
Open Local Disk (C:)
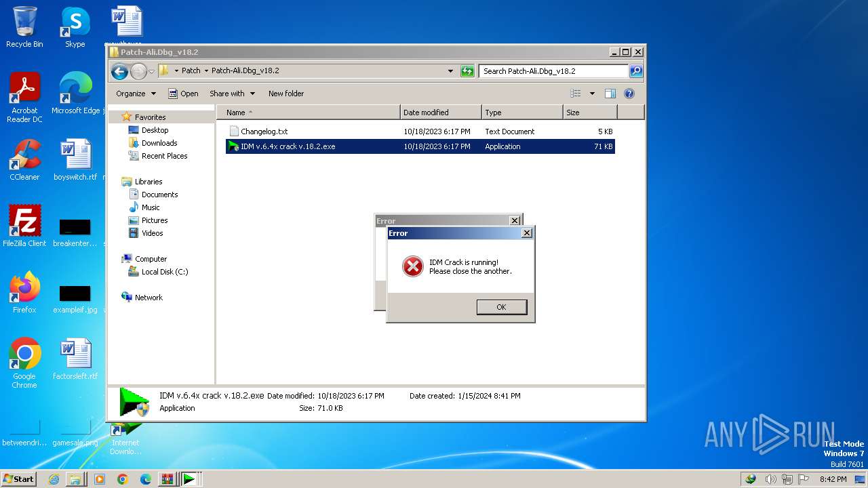tap(164, 272)
